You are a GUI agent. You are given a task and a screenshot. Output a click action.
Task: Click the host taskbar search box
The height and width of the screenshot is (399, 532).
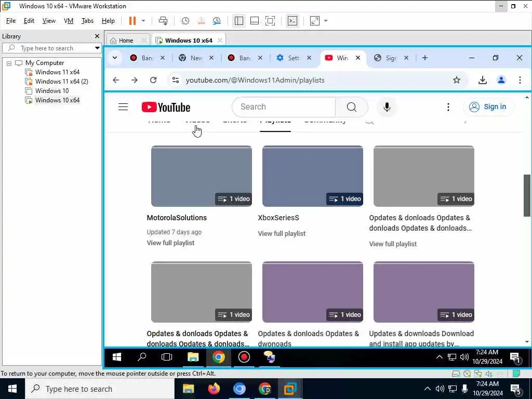point(100,389)
